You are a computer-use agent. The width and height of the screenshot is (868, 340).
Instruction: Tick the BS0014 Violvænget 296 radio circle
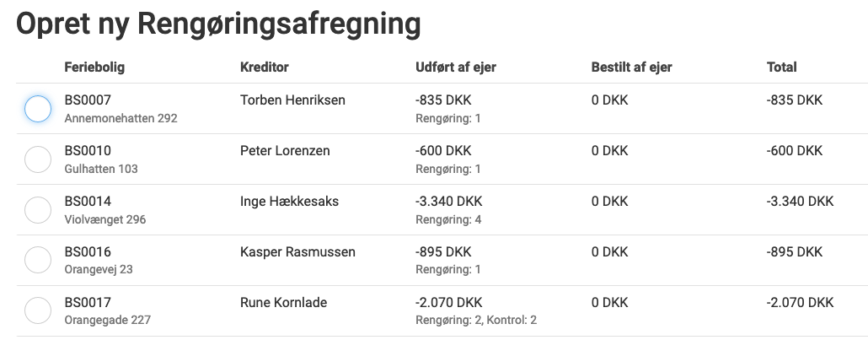point(38,210)
